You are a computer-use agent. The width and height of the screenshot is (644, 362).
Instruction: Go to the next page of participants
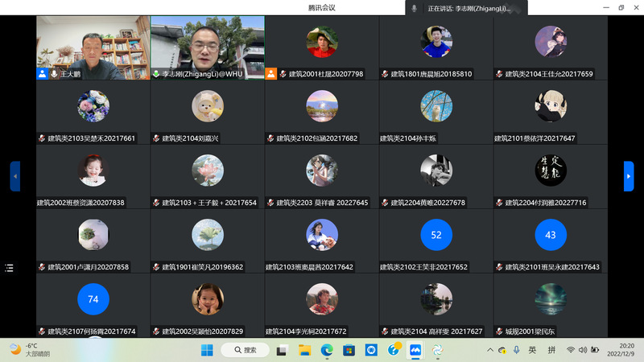pyautogui.click(x=629, y=176)
